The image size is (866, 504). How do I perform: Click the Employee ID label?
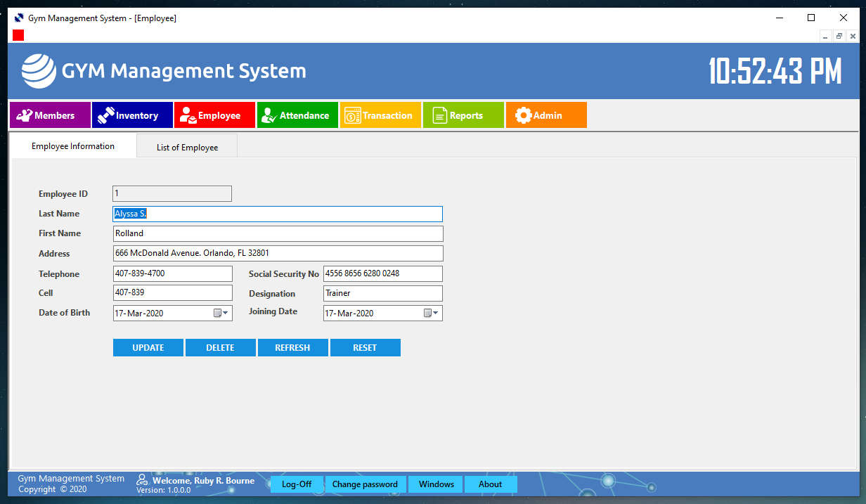click(x=63, y=194)
